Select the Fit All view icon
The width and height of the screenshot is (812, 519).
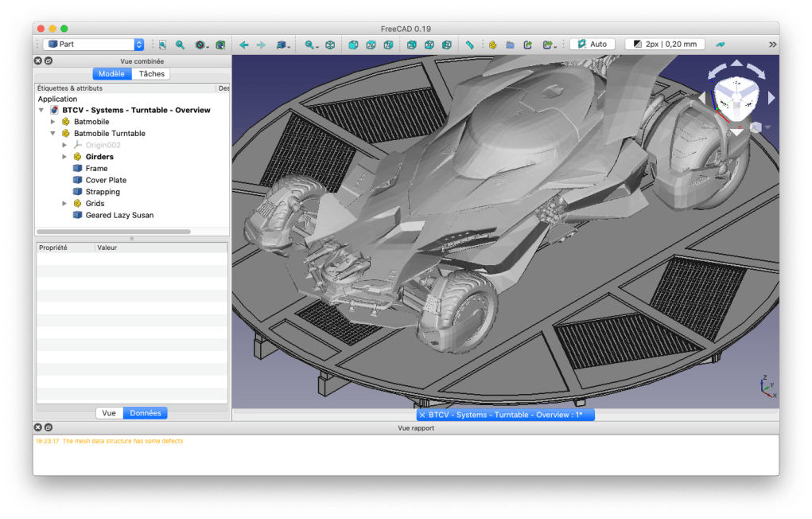pos(309,45)
